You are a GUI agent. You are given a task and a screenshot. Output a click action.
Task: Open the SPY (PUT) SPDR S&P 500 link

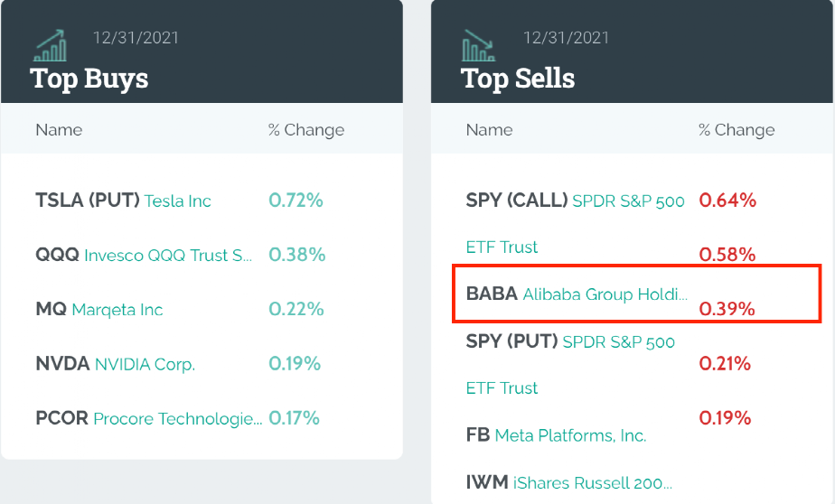click(x=570, y=341)
